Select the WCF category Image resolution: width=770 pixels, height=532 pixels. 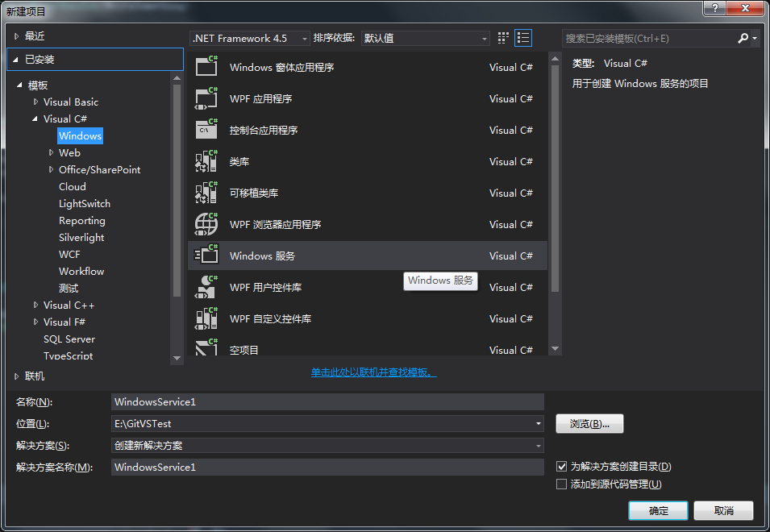point(69,254)
